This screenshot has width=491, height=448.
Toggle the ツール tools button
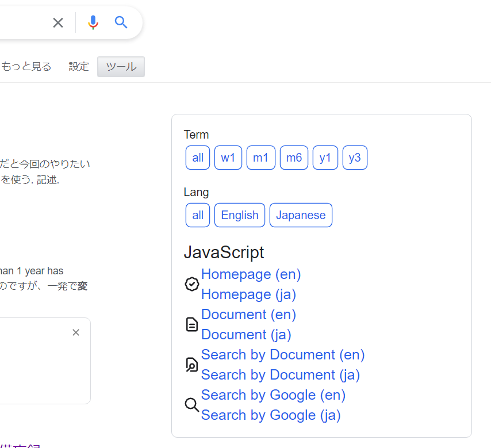click(121, 67)
